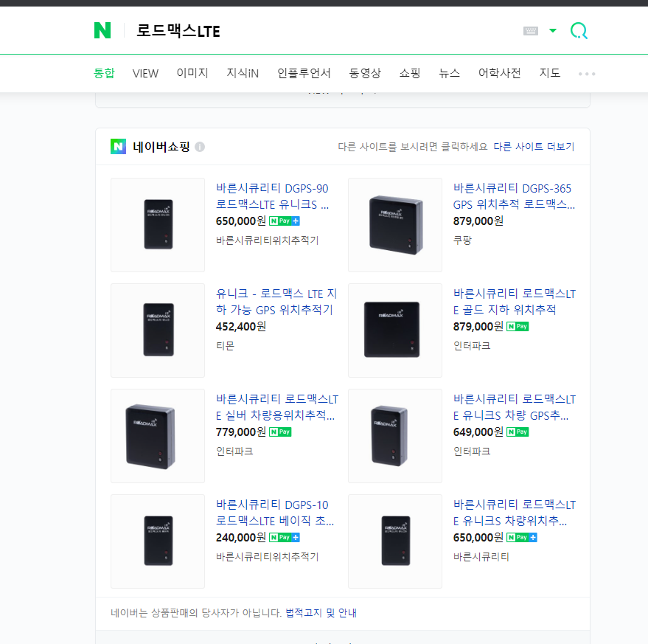Open the 바른시큐리티 DGPS-90 로드맥스LTE 유니크S listing

coord(272,196)
